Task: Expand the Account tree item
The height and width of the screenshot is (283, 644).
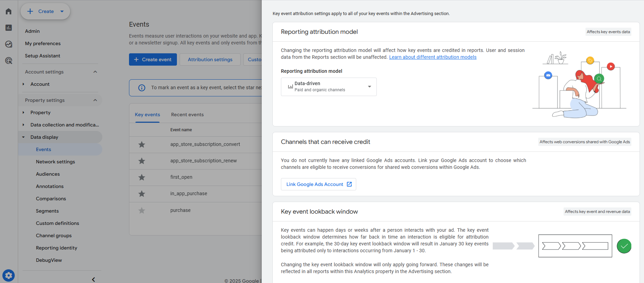Action: click(23, 84)
